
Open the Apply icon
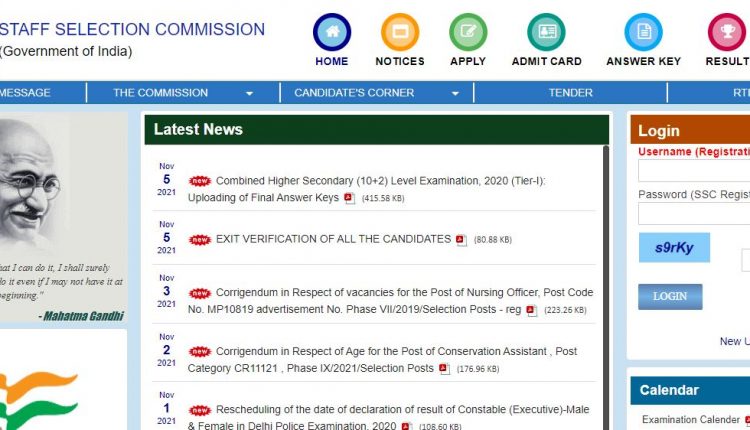tap(468, 32)
